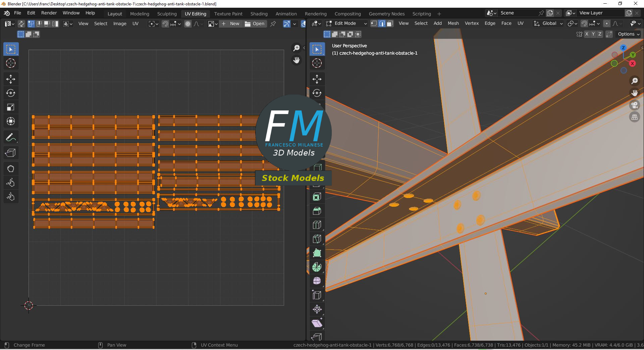Select the Smooth tool in viewport toolbar
The image size is (644, 350).
pyautogui.click(x=317, y=281)
